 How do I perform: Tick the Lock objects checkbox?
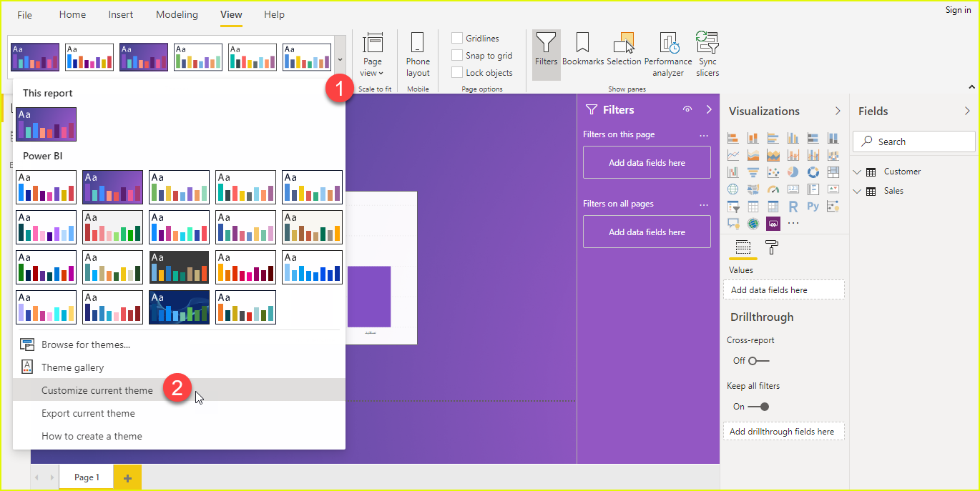pyautogui.click(x=457, y=72)
